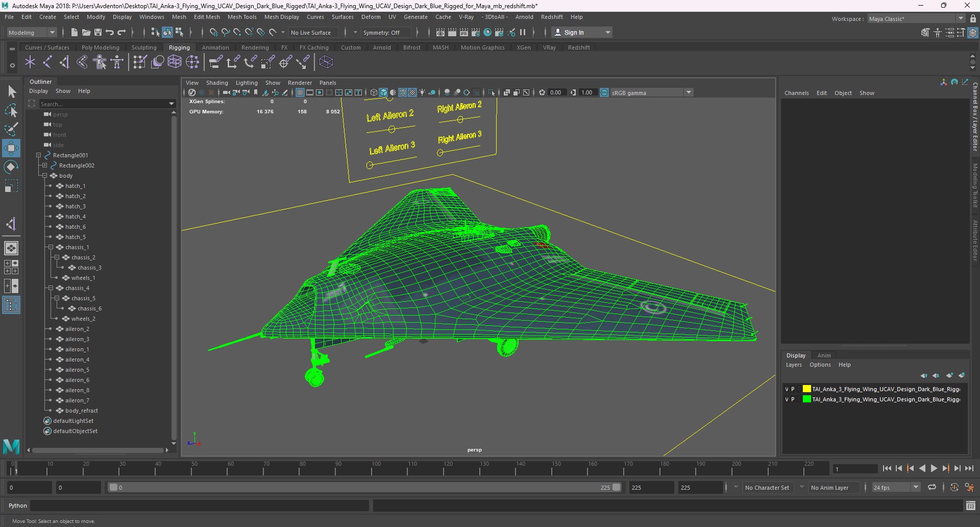The height and width of the screenshot is (527, 980).
Task: Toggle playback P of yellow layer
Action: coord(793,389)
